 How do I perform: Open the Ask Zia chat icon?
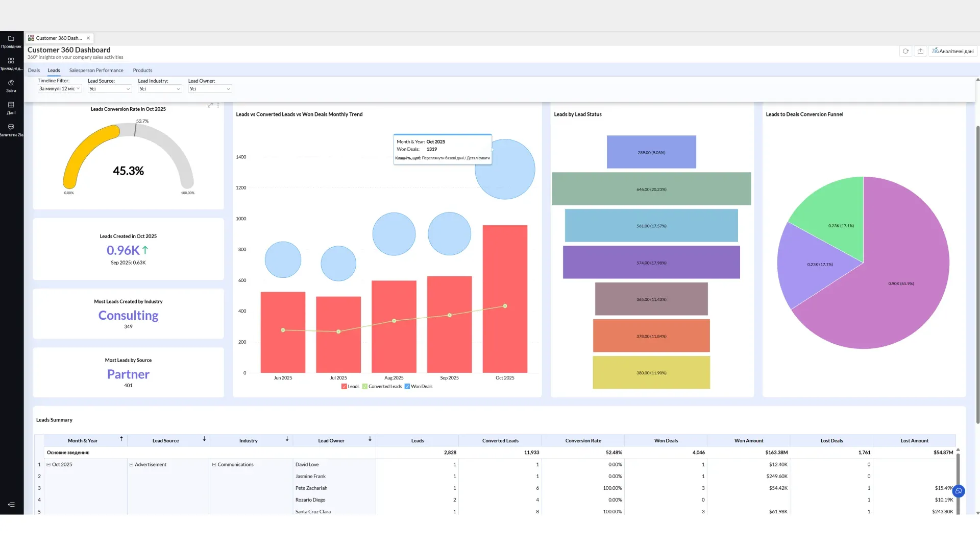click(11, 127)
